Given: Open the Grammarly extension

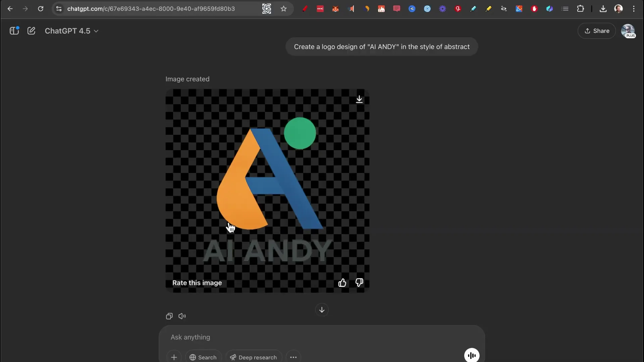Looking at the screenshot, I should click(x=458, y=9).
